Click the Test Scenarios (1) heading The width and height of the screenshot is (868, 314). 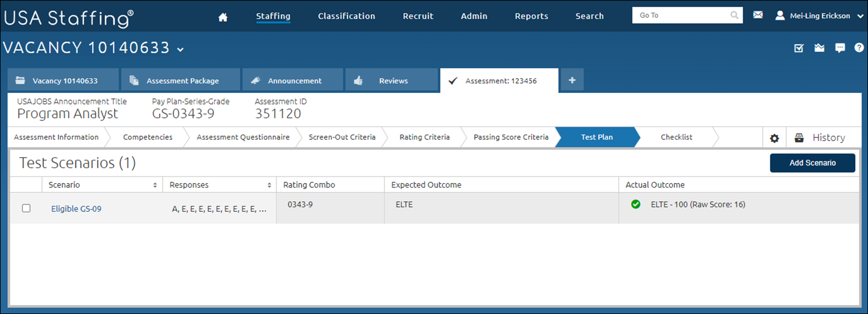click(78, 163)
